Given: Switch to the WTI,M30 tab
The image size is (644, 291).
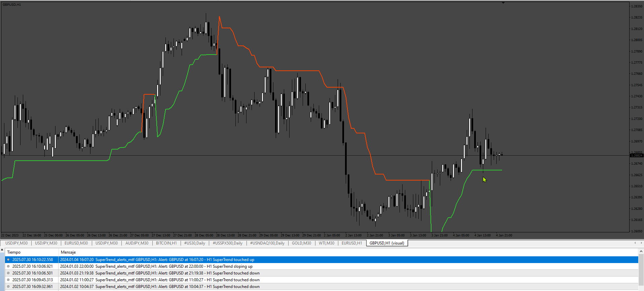Looking at the screenshot, I should 327,243.
